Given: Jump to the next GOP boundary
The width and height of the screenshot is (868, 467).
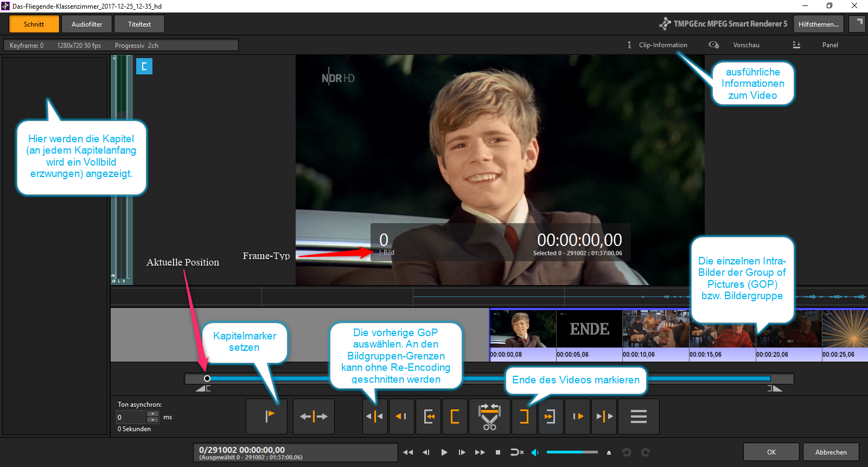Looking at the screenshot, I should [x=604, y=416].
